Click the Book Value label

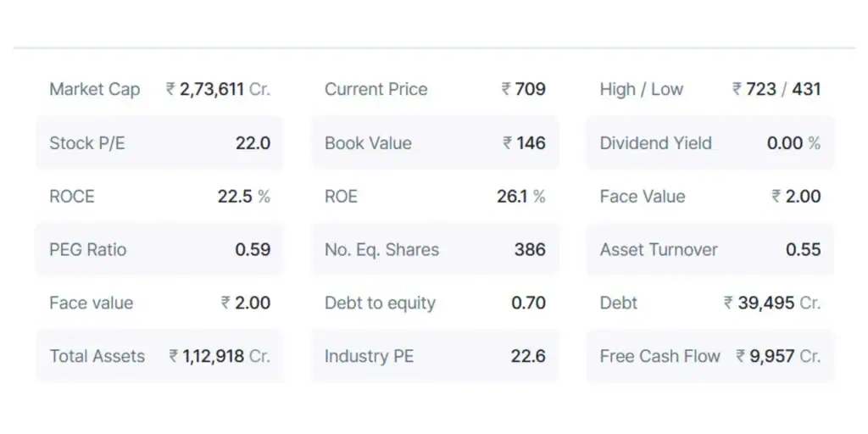tap(368, 143)
